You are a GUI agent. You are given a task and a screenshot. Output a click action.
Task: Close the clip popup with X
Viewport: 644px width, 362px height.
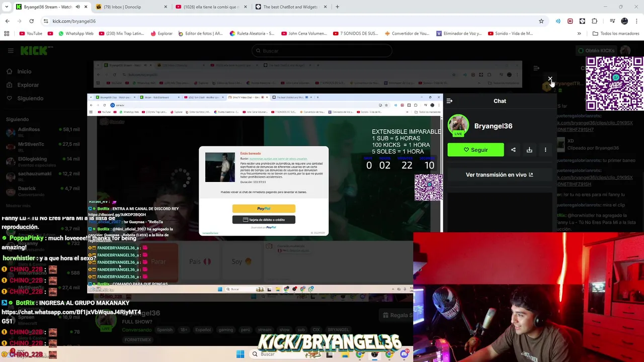click(550, 79)
